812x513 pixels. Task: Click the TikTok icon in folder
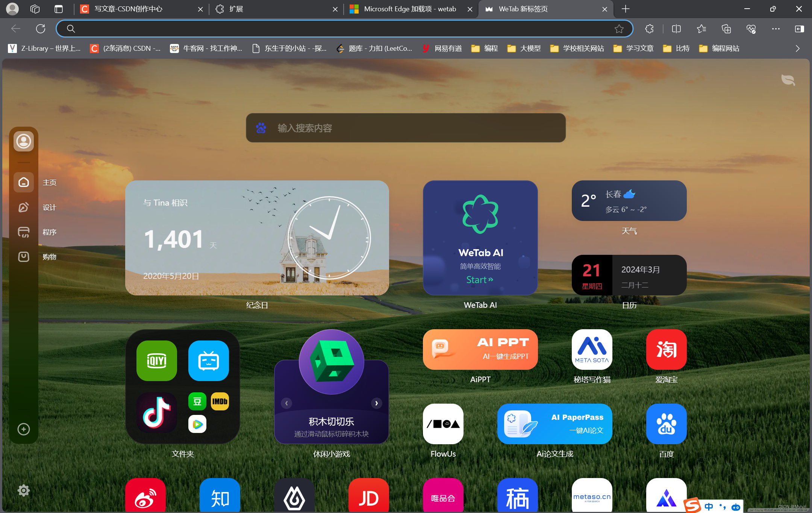(156, 413)
